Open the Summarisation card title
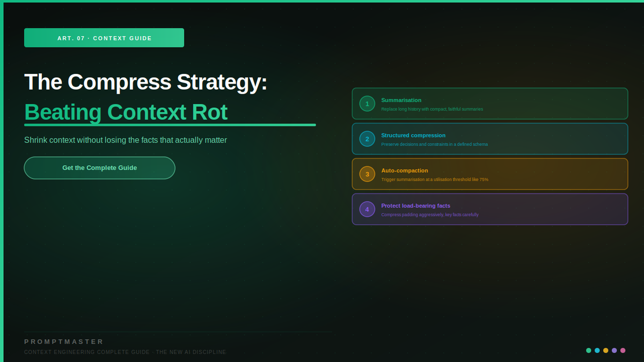Screen dimensions: 644x362 [x=401, y=100]
